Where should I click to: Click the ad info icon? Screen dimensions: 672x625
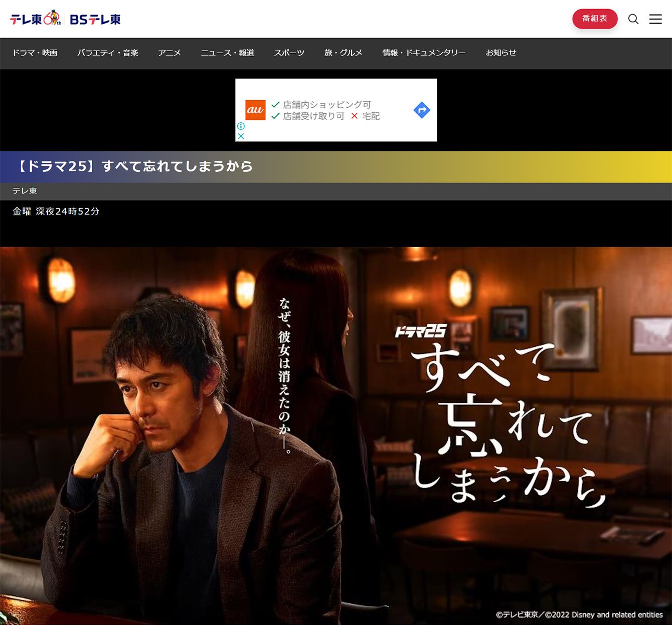(241, 126)
